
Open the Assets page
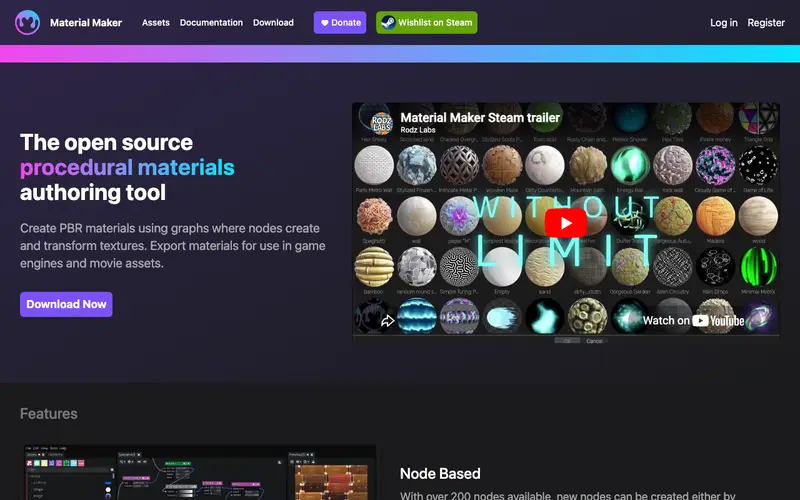click(156, 22)
